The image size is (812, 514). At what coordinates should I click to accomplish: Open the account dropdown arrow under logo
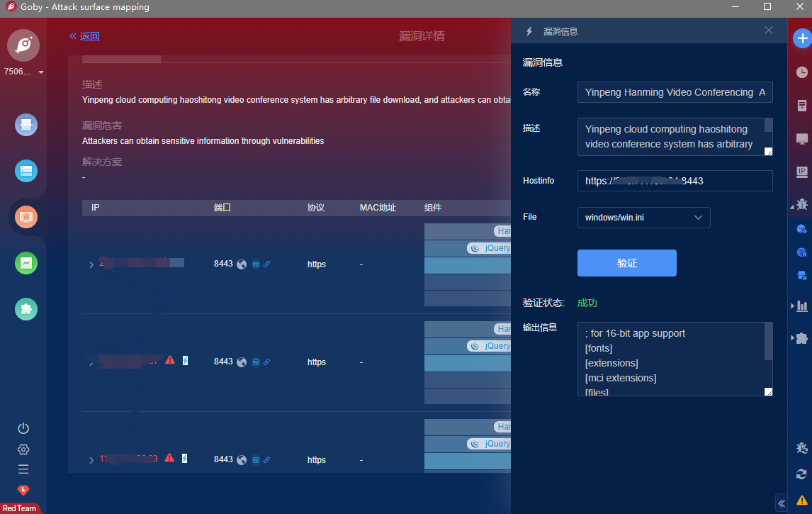click(x=41, y=72)
